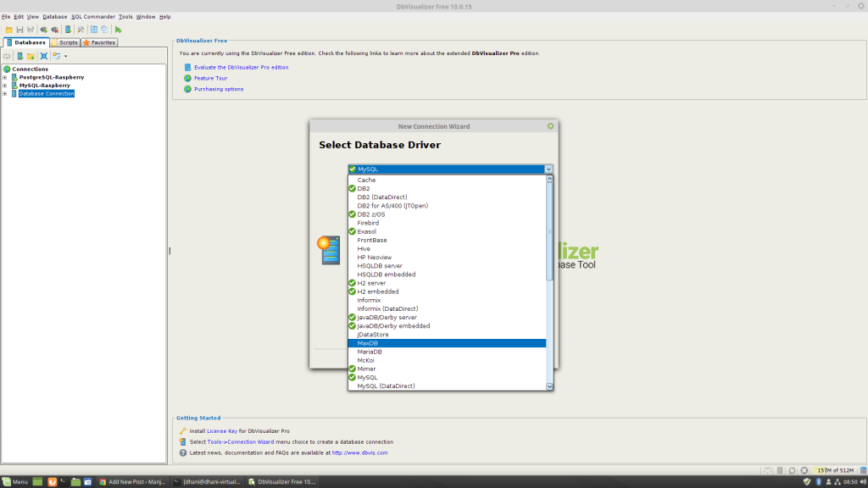This screenshot has height=488, width=868.
Task: Open the File menu
Action: 6,17
